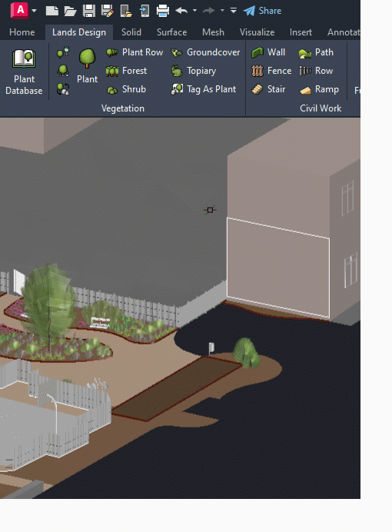Draw a Wall
The width and height of the screenshot is (392, 532).
pyautogui.click(x=268, y=52)
